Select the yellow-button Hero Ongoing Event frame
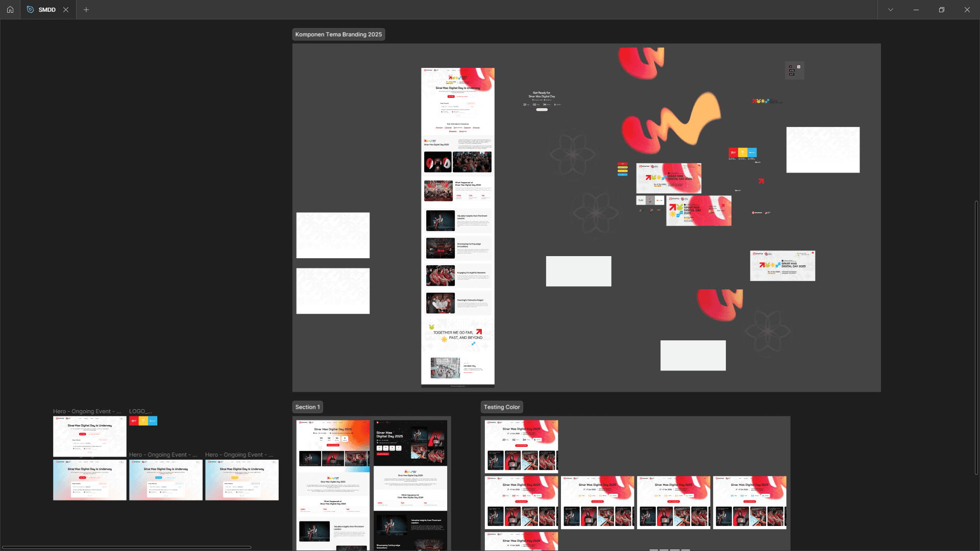 pyautogui.click(x=242, y=480)
